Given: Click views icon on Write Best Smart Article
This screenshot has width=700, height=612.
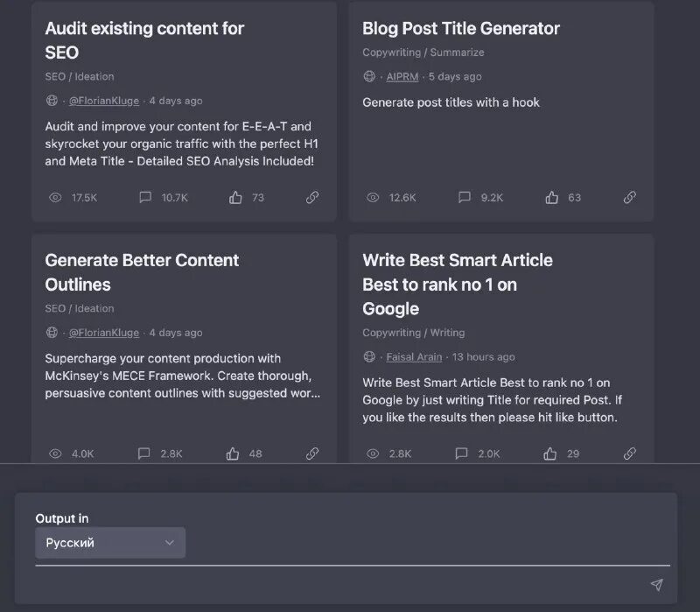Looking at the screenshot, I should [371, 454].
